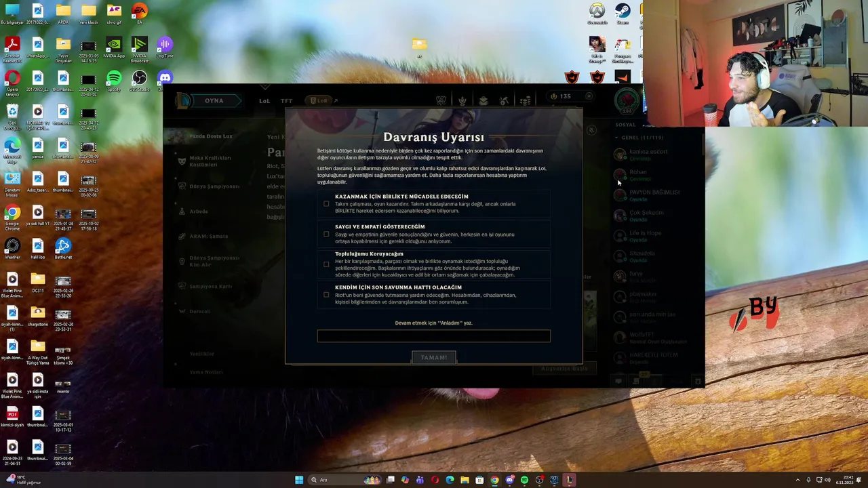Open Bu bilgisayar desktop icon
This screenshot has width=868, height=488.
point(12,14)
